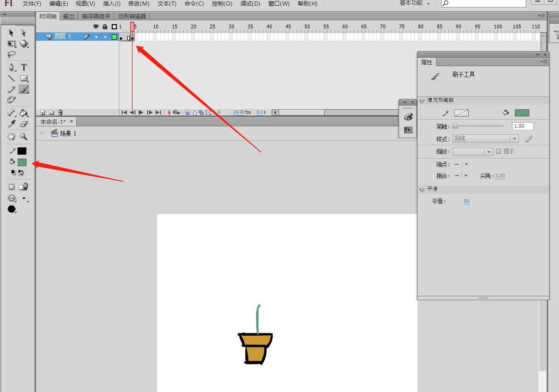This screenshot has width=559, height=392.
Task: Select the Lasso tool
Action: 11,54
